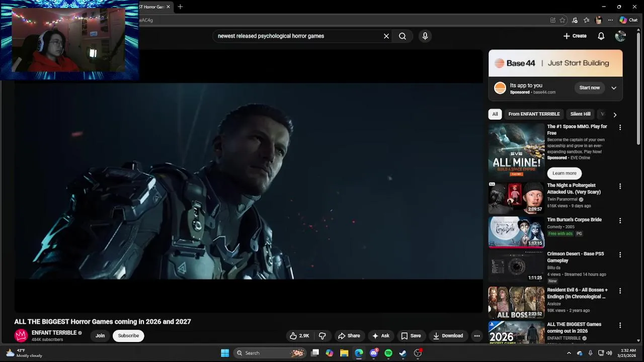Image resolution: width=644 pixels, height=362 pixels.
Task: Open Resident Evil 6 All Bosses title
Action: [x=577, y=294]
